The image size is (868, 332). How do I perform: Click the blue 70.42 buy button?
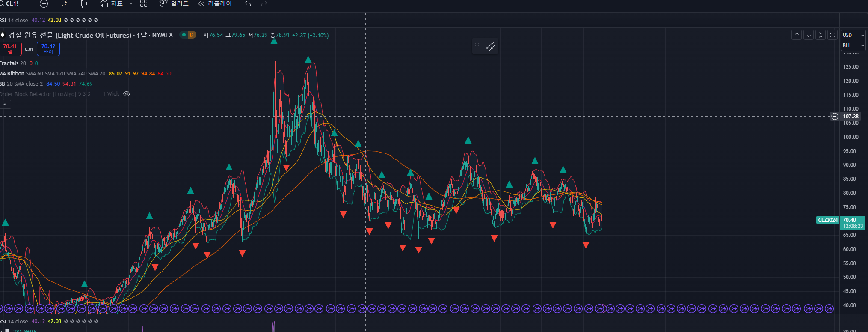[48, 49]
